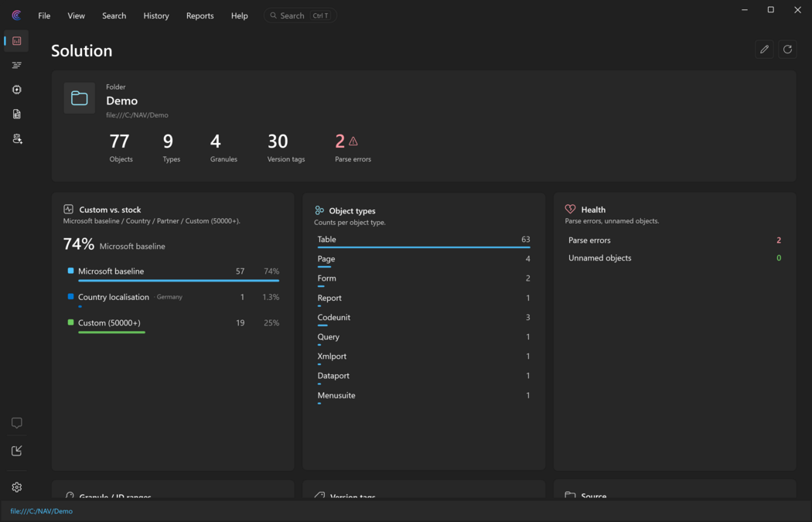The image size is (812, 522).
Task: Open the stacked-lines list icon in sidebar
Action: coord(16,65)
